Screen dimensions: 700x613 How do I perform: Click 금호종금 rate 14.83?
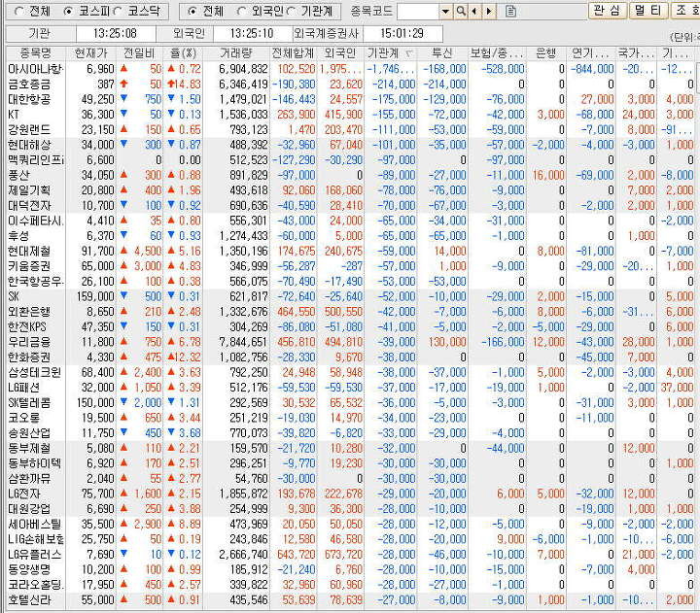[x=189, y=85]
